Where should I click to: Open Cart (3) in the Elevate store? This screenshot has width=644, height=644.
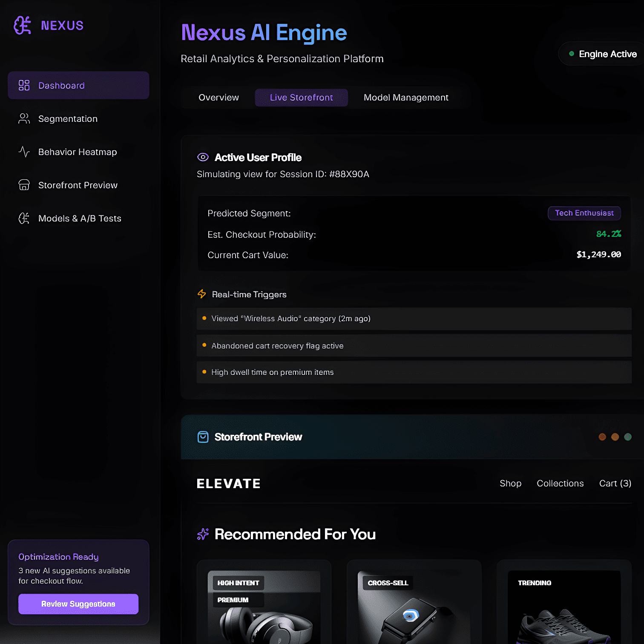tap(615, 483)
